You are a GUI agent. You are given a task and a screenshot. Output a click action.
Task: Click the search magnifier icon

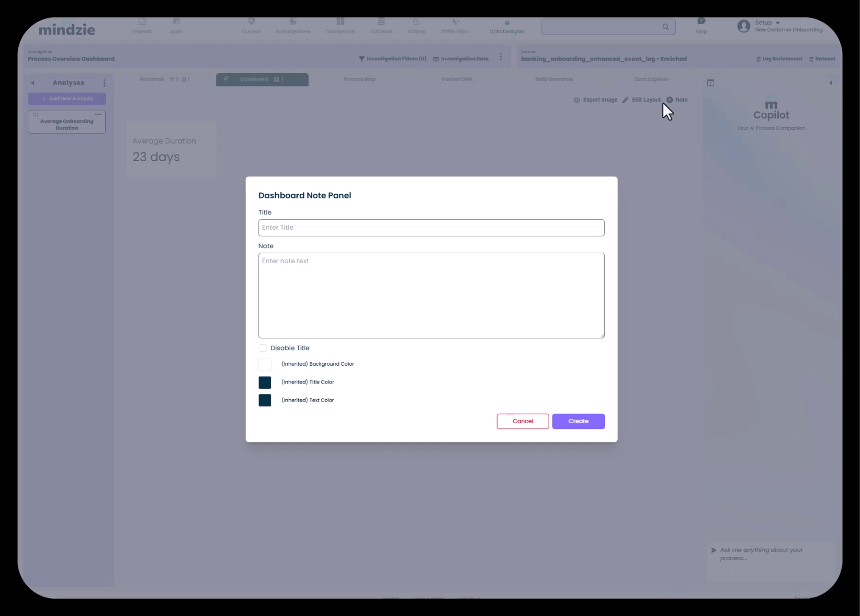(665, 27)
